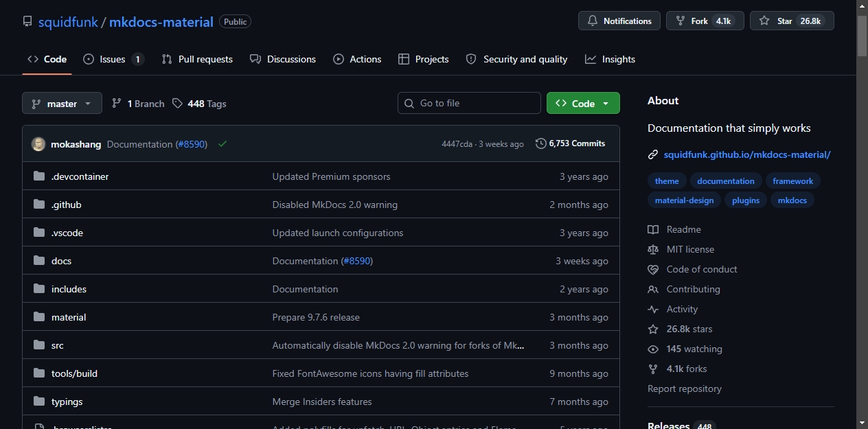Click the tools/build folder icon
The image size is (868, 429).
39,373
